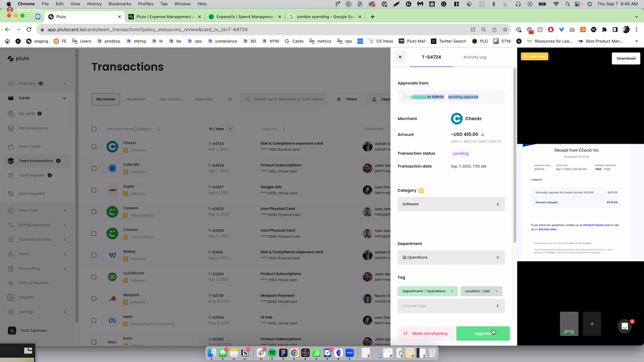Open Slack from the Dock
This screenshot has width=644, height=362.
click(262, 353)
